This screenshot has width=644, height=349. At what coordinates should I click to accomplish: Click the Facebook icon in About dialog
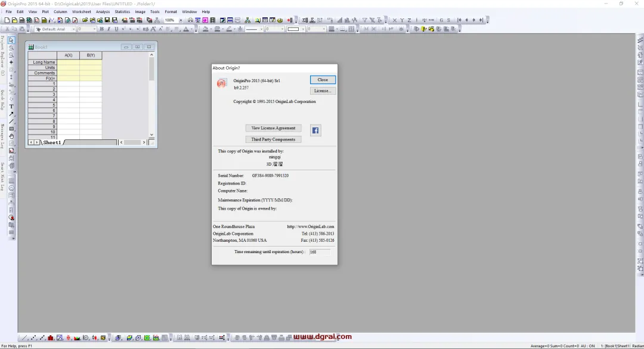click(315, 130)
